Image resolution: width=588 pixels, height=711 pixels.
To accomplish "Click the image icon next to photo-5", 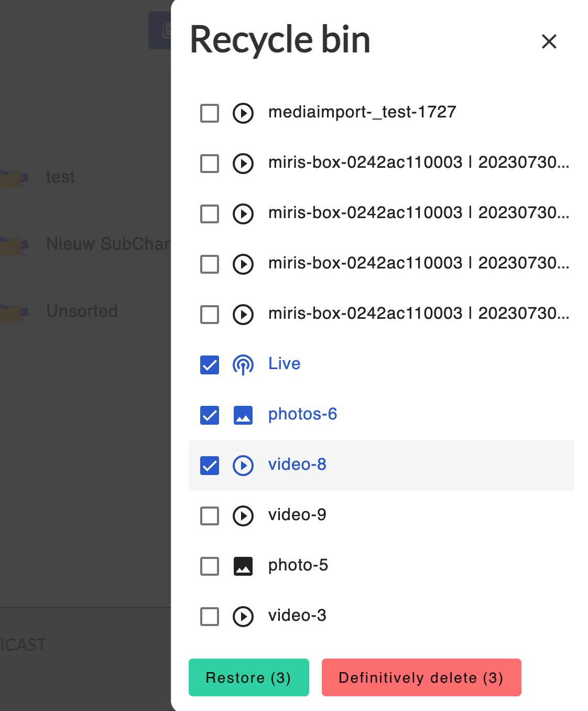I will [243, 566].
